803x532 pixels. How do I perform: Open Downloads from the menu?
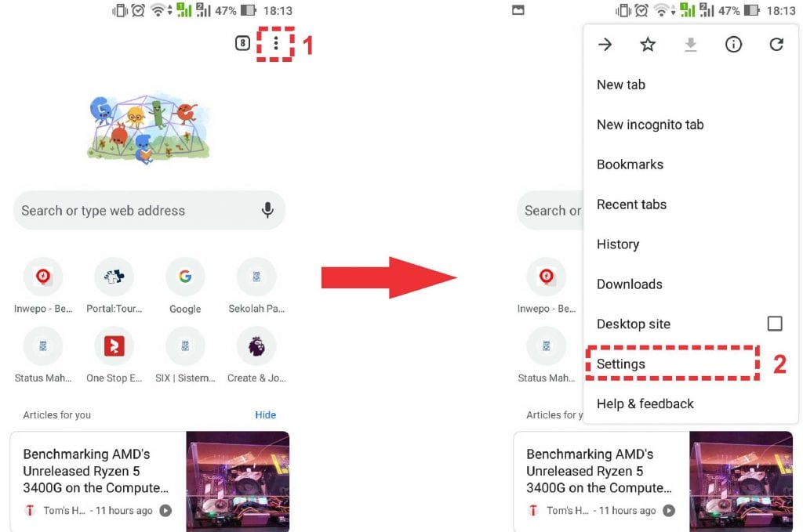coord(630,284)
